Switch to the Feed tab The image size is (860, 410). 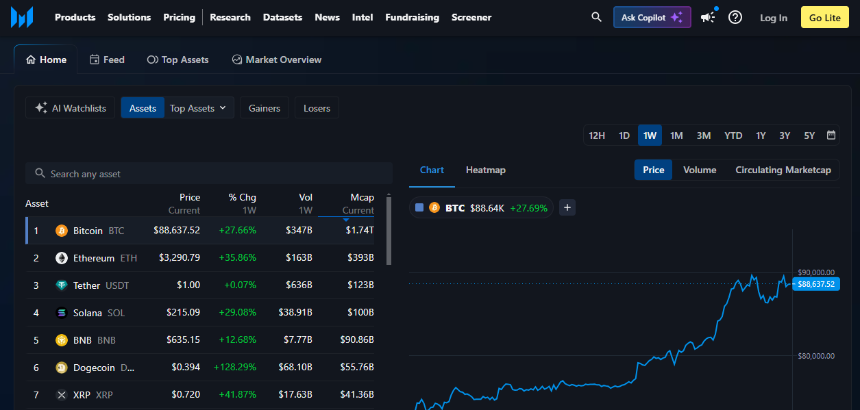click(x=107, y=60)
